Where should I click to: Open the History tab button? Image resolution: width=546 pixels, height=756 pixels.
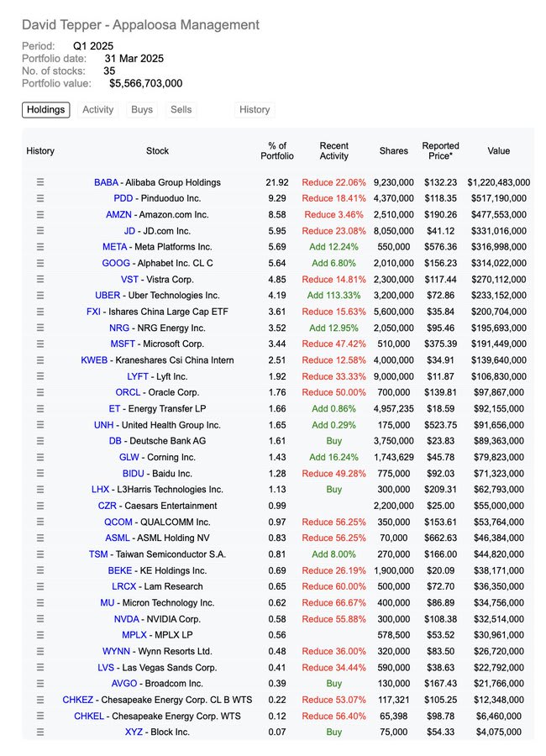(255, 109)
